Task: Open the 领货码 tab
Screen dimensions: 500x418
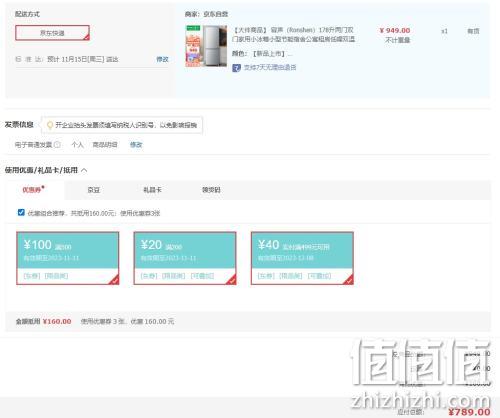Action: pos(211,190)
